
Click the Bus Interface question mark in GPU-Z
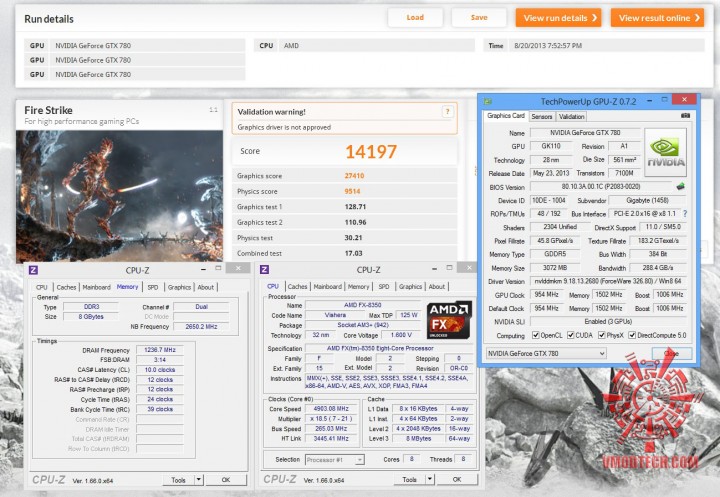685,214
